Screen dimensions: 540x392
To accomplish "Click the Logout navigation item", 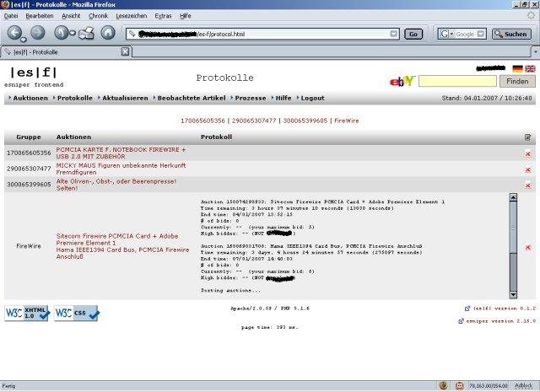I will tap(313, 98).
